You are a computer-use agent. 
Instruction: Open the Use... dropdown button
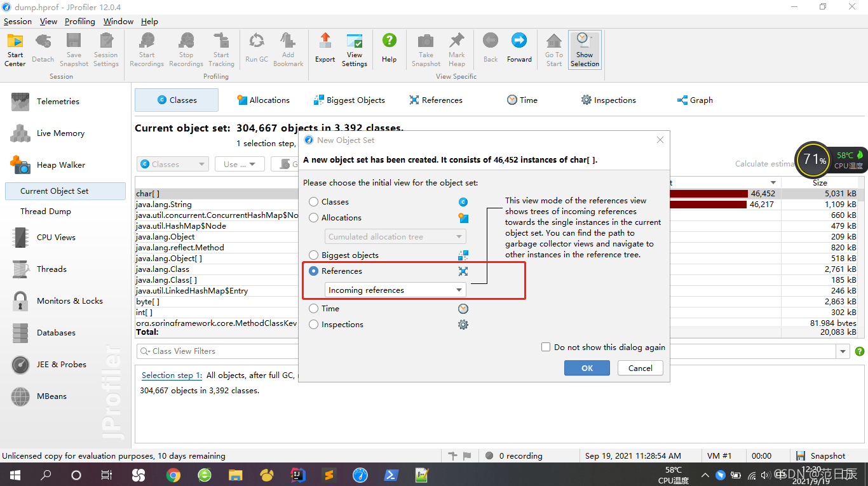pyautogui.click(x=240, y=164)
